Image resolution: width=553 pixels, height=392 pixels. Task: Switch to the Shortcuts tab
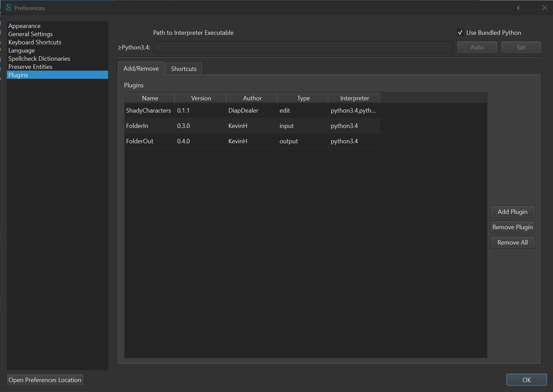pos(184,69)
